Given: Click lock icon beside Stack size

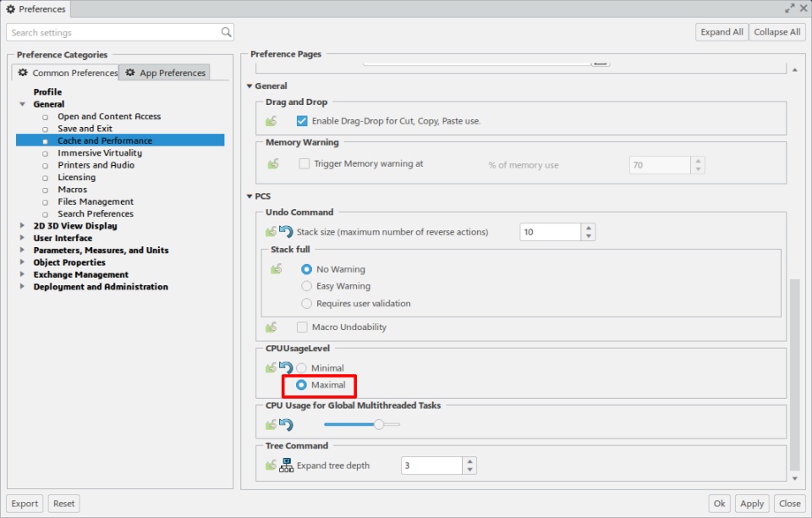Looking at the screenshot, I should coord(272,232).
